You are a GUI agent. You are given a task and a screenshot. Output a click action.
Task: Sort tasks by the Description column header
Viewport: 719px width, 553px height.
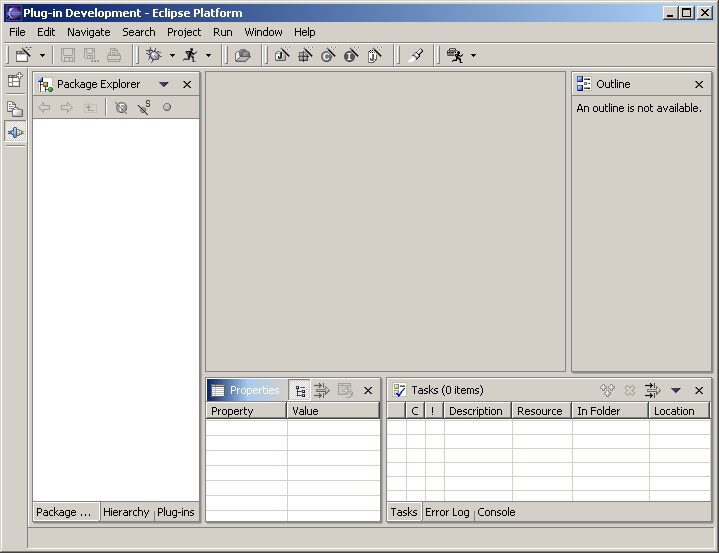475,411
